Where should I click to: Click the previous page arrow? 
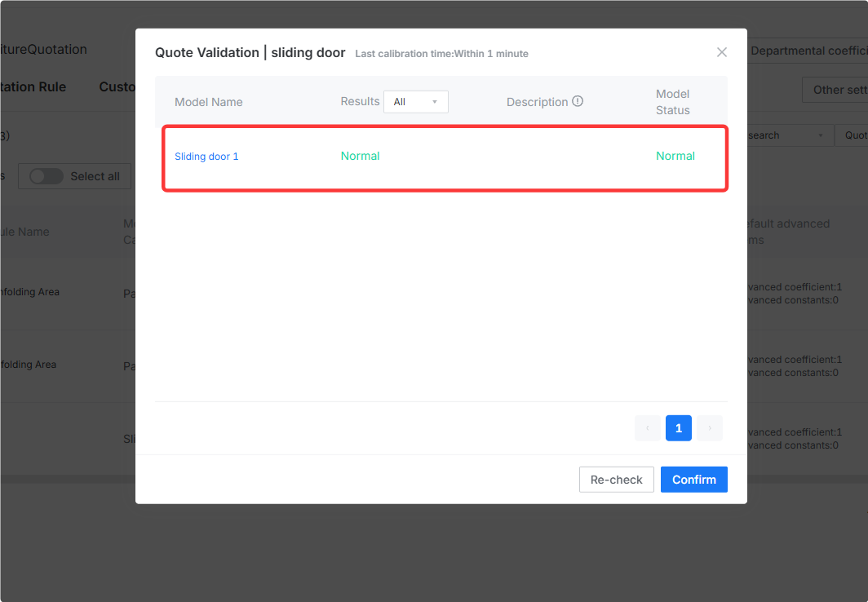point(647,427)
